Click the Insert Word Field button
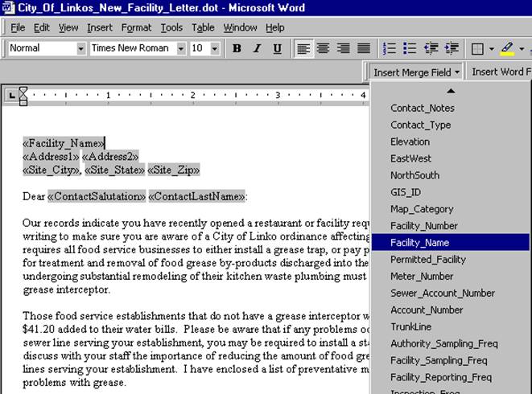 [x=501, y=72]
